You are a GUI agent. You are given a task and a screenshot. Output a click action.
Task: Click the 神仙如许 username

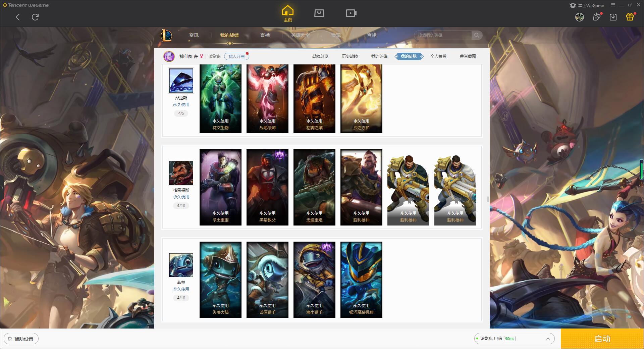click(x=189, y=56)
